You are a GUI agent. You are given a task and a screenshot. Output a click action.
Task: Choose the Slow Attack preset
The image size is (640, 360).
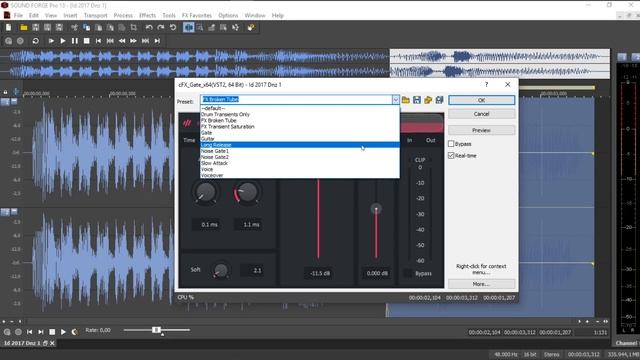300,163
